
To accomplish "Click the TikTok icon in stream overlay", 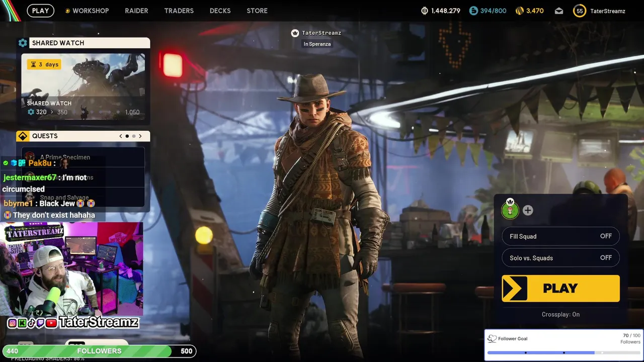I will [x=31, y=323].
